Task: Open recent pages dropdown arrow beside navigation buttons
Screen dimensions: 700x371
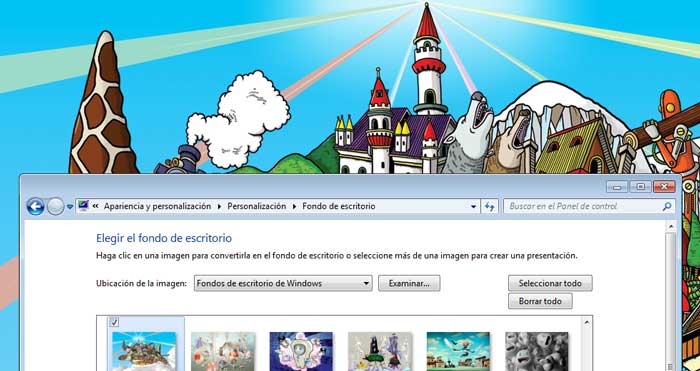Action: pyautogui.click(x=70, y=207)
